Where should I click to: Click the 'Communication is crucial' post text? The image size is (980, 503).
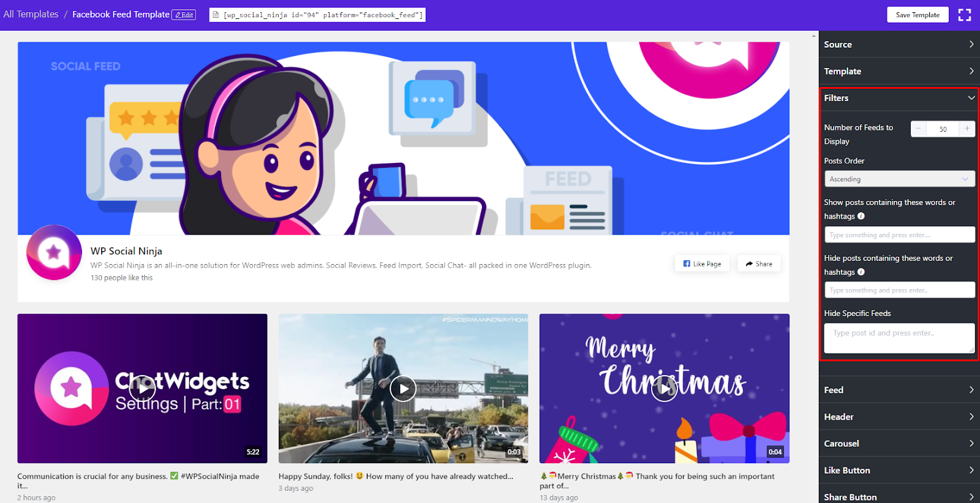(138, 481)
